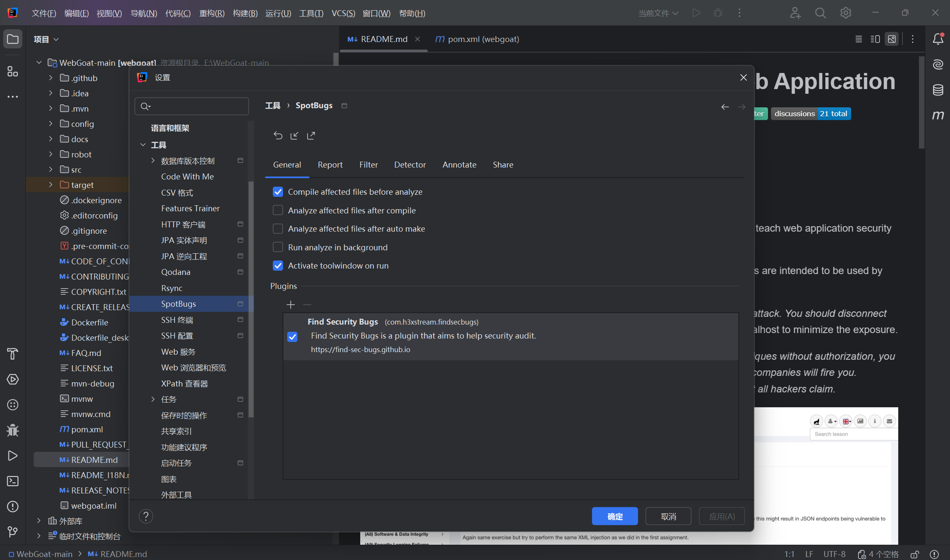Click the plus icon to add plugin
The height and width of the screenshot is (560, 950).
pos(291,305)
